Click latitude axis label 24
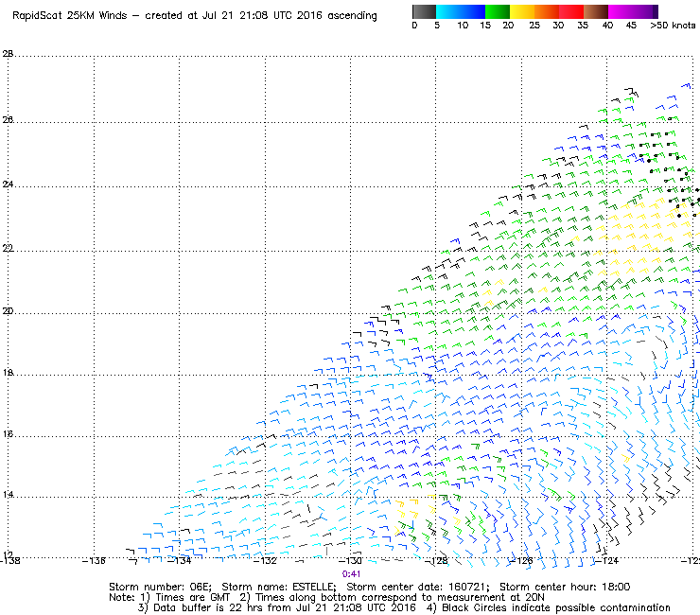The image size is (700, 615). point(8,184)
